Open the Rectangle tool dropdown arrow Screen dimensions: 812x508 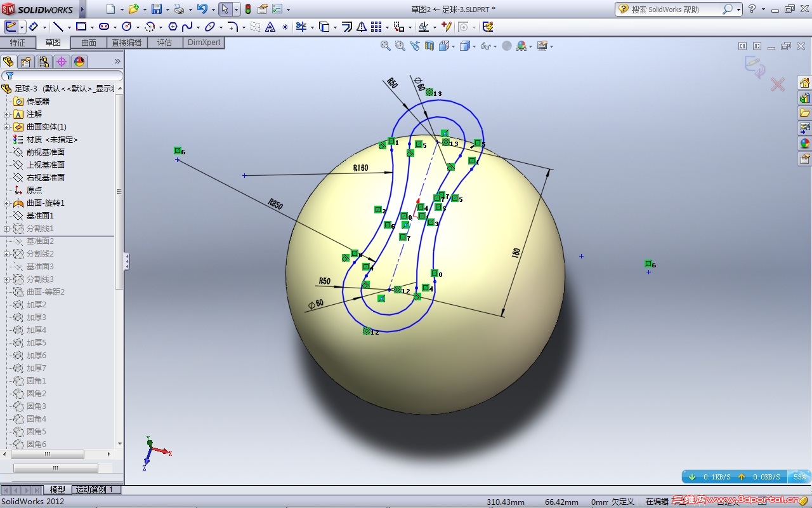pos(92,27)
